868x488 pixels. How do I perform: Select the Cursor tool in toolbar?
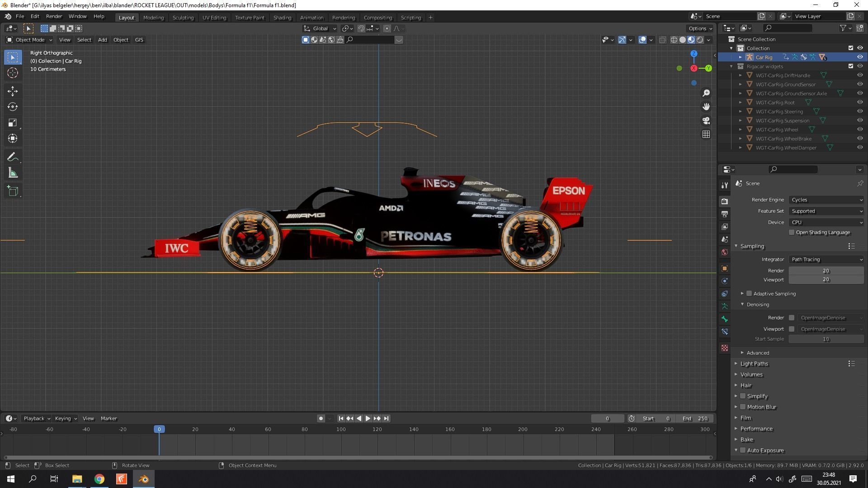point(13,73)
